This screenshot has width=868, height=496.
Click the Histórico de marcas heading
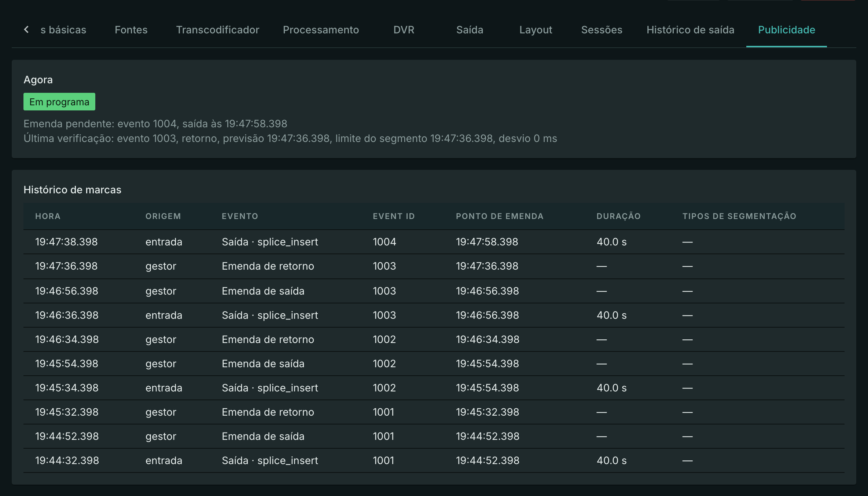(x=72, y=190)
